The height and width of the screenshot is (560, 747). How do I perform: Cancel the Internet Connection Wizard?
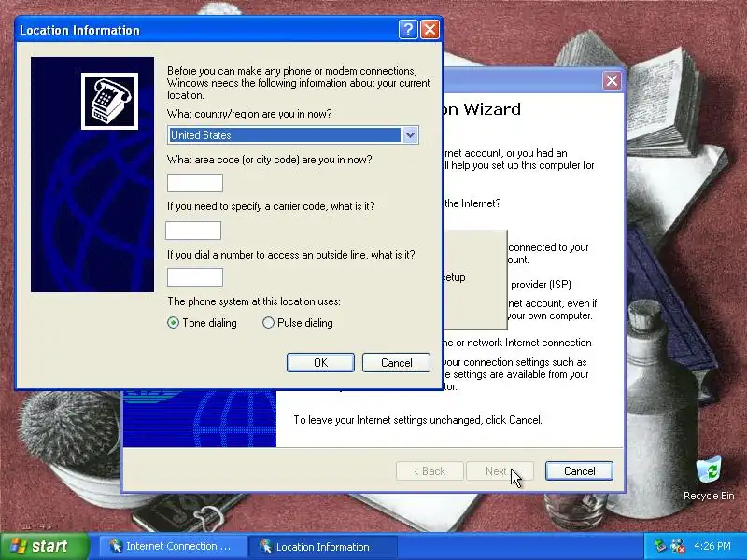(579, 471)
